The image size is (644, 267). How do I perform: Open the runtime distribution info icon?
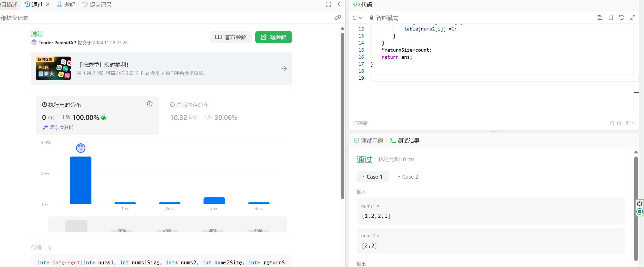click(x=149, y=104)
